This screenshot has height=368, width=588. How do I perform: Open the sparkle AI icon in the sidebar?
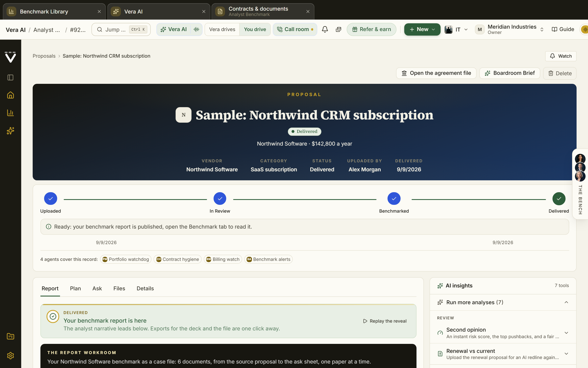tap(10, 131)
